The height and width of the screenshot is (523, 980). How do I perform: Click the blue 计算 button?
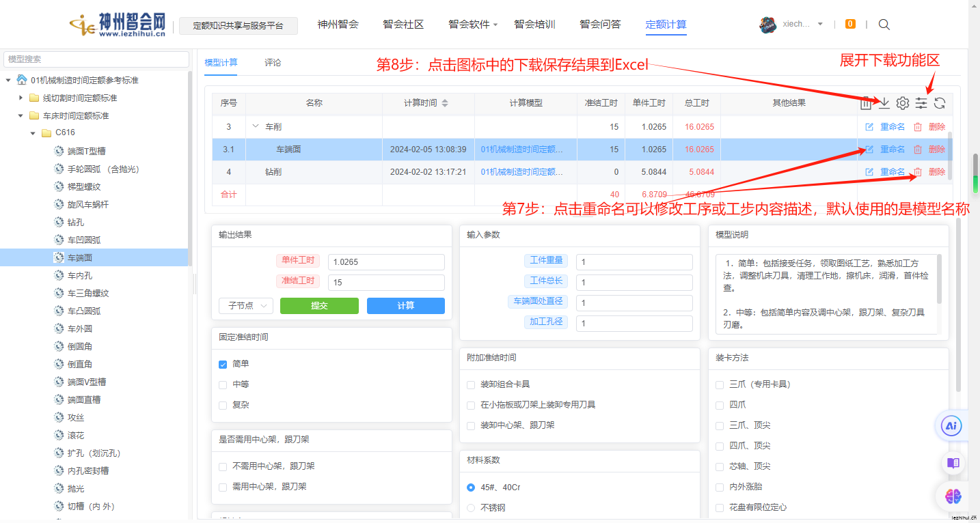406,306
